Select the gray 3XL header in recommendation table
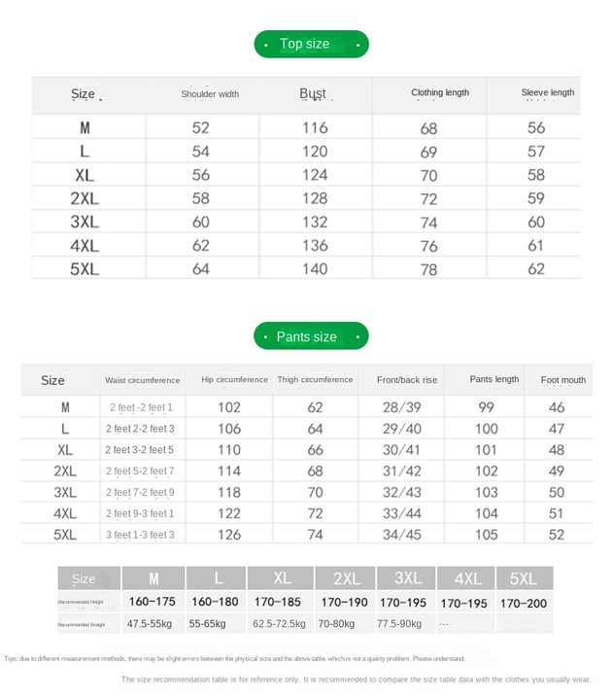612x700 pixels. [x=406, y=578]
